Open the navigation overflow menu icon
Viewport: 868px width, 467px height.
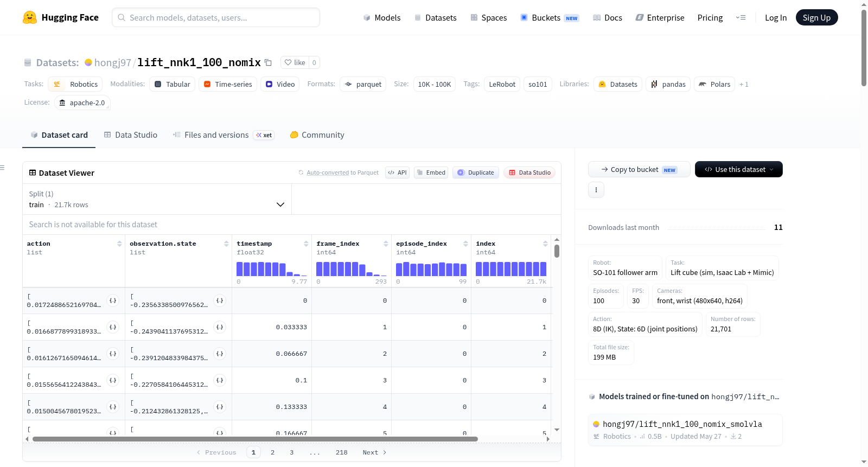(x=741, y=17)
